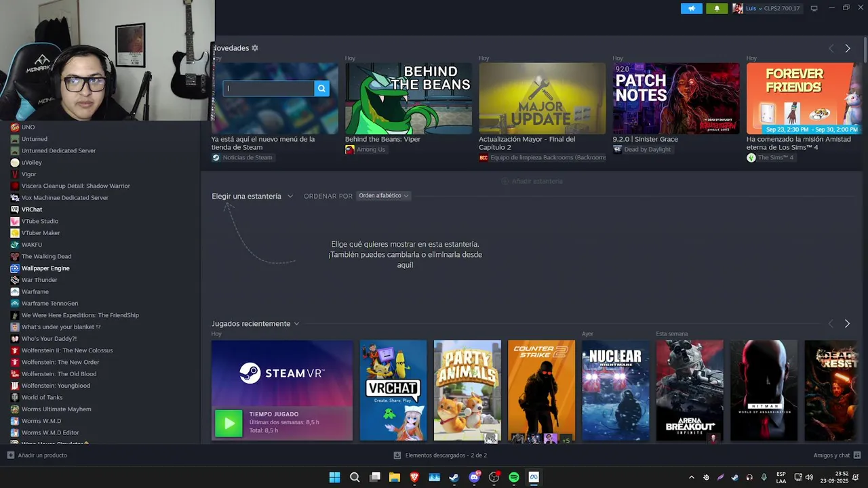The width and height of the screenshot is (868, 488).
Task: Click the Big Picture mode monitor icon
Action: point(814,8)
